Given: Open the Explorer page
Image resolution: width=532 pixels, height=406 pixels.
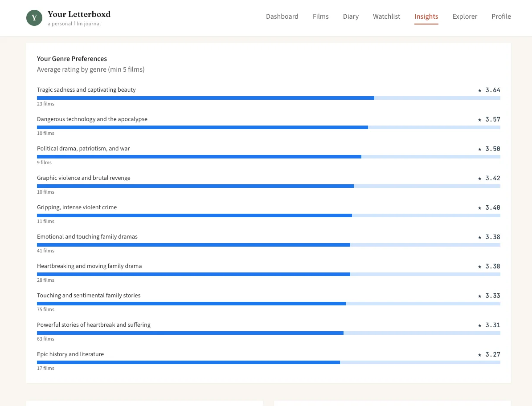Looking at the screenshot, I should click(465, 16).
